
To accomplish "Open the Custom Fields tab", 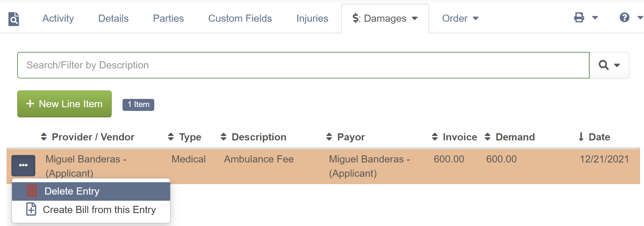I will pos(240,18).
